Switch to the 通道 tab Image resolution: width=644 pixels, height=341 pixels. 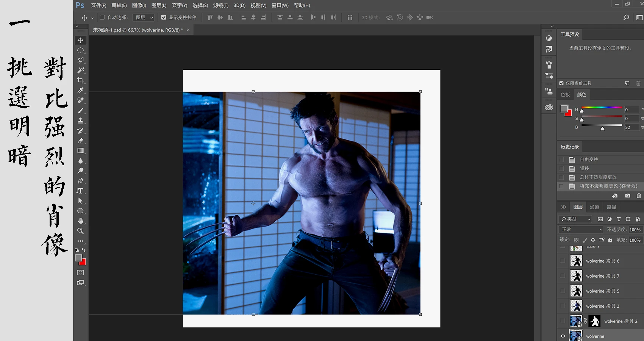(x=594, y=207)
